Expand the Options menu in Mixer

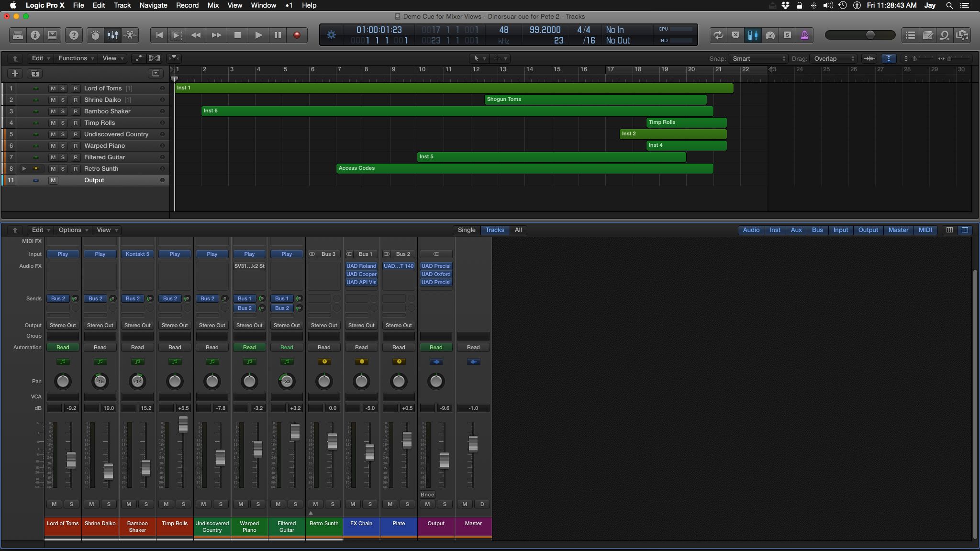[x=69, y=230]
